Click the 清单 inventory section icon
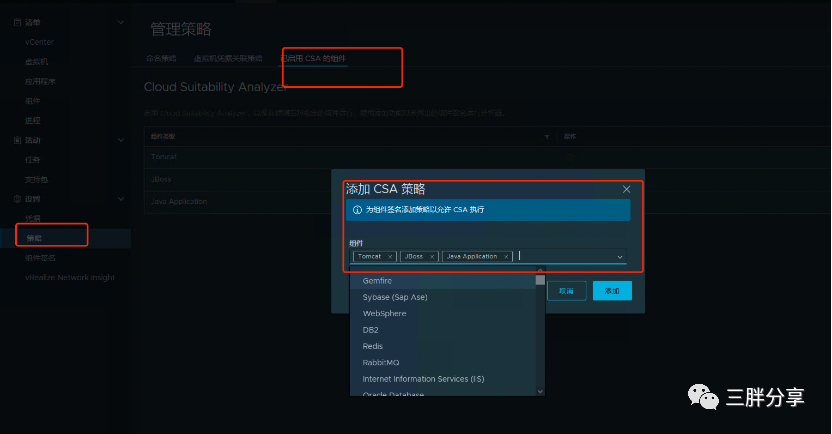Image resolution: width=832 pixels, height=434 pixels. coord(17,22)
